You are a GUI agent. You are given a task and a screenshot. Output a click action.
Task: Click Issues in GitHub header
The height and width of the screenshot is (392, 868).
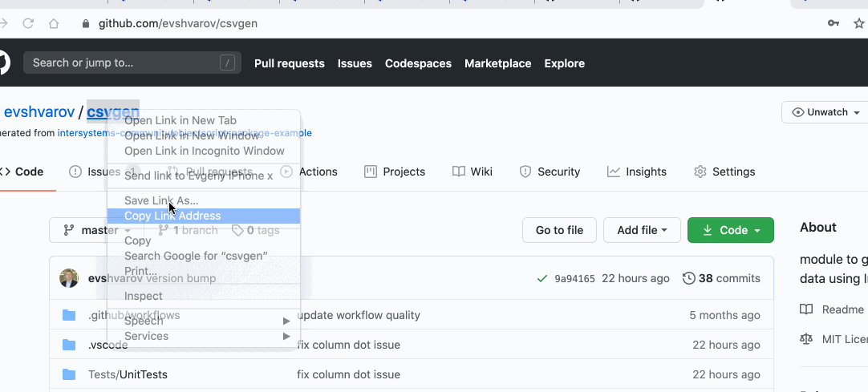355,63
